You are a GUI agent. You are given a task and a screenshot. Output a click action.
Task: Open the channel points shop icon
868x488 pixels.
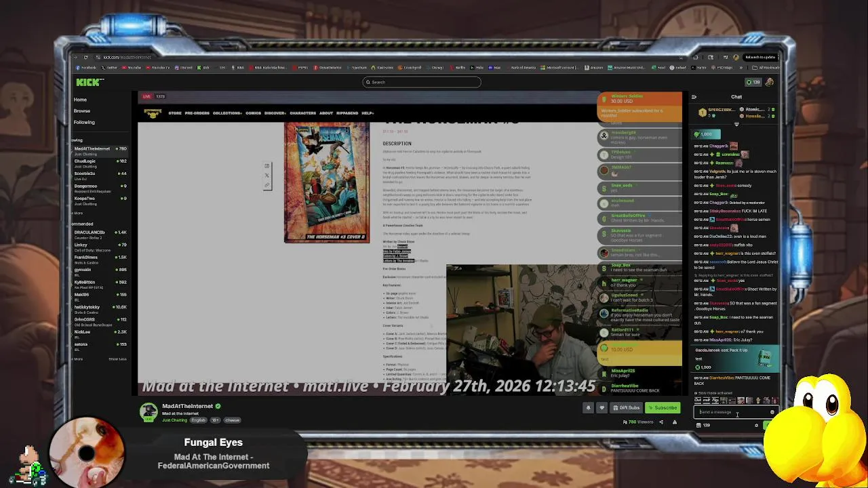pos(698,426)
